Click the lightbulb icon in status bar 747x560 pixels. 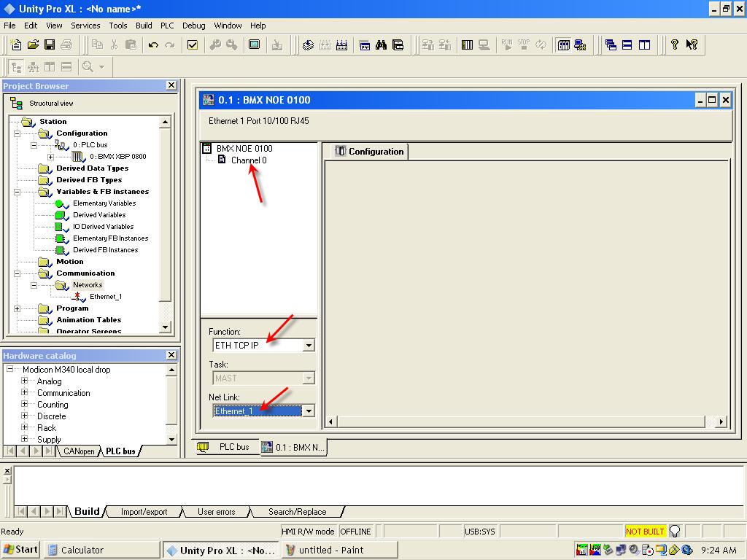pos(675,531)
